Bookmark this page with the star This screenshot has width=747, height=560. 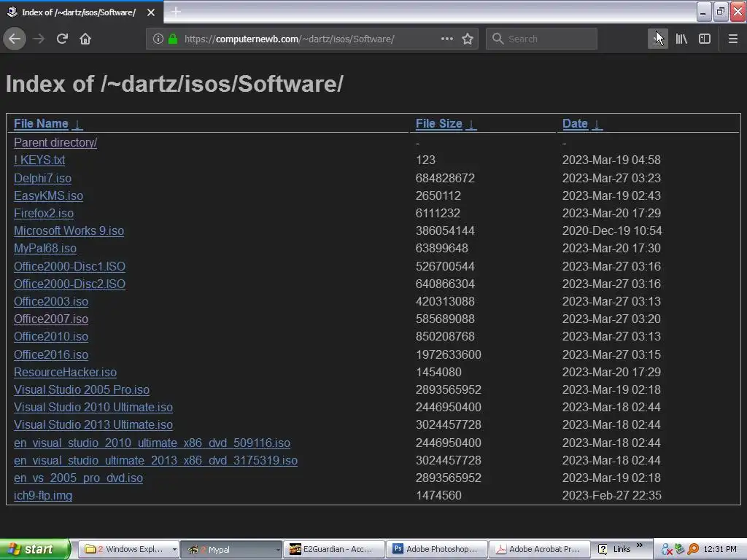[x=468, y=39]
